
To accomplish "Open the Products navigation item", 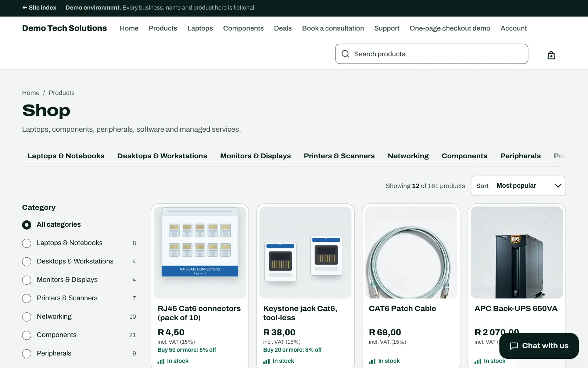I will click(163, 28).
